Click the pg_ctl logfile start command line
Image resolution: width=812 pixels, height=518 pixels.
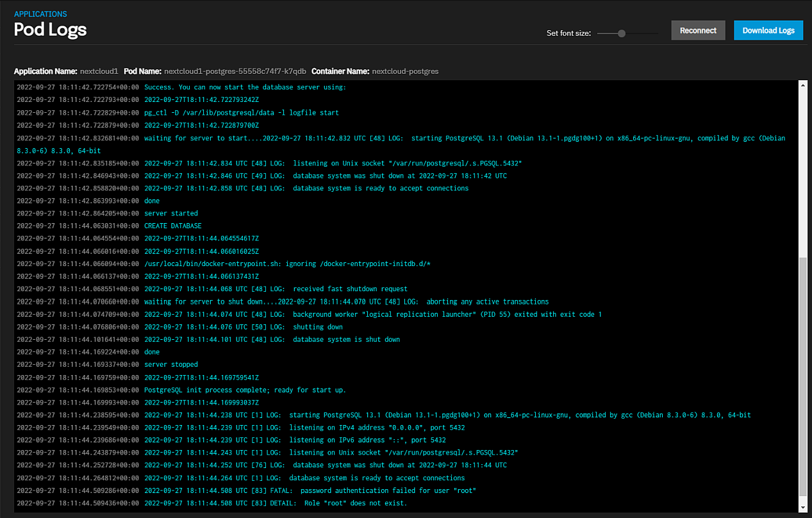pyautogui.click(x=241, y=112)
